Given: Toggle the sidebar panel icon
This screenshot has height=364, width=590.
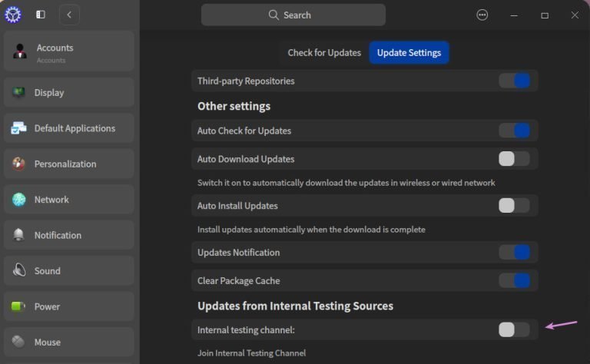Looking at the screenshot, I should (x=41, y=15).
